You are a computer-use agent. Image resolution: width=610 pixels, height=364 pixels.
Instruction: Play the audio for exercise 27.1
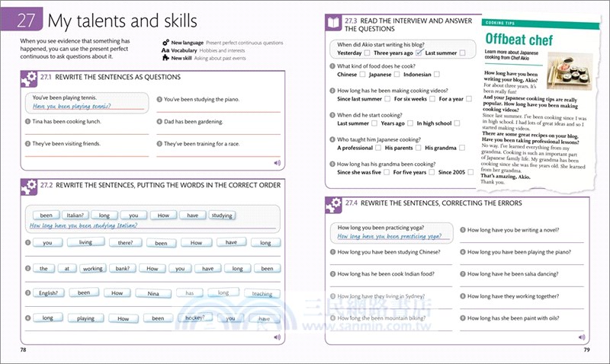pyautogui.click(x=277, y=163)
